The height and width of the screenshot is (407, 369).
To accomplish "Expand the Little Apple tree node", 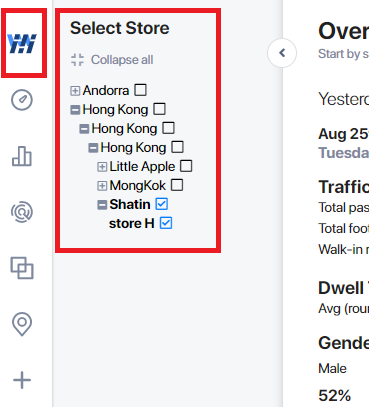I will coord(102,167).
